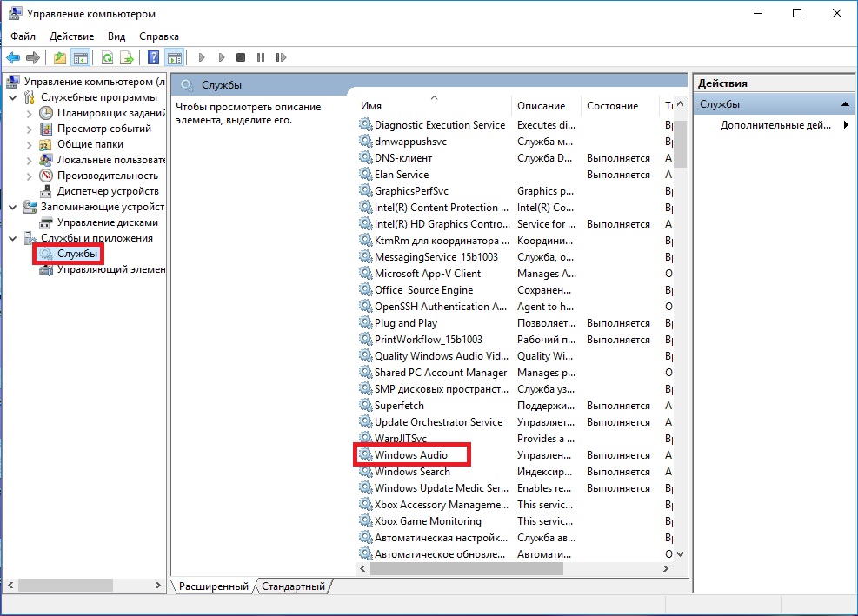Click the Elan Service gear icon
This screenshot has height=616, width=858.
click(x=365, y=174)
